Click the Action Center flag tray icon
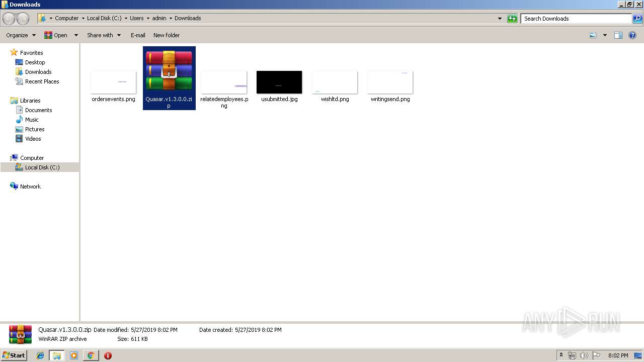644x362 pixels. (x=596, y=355)
